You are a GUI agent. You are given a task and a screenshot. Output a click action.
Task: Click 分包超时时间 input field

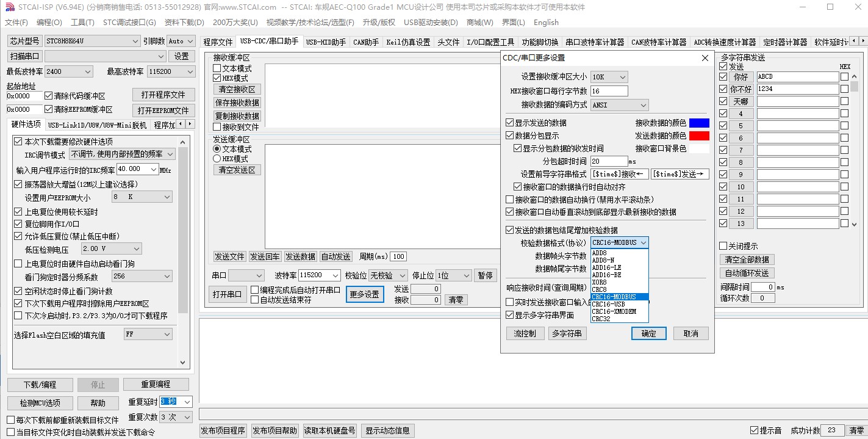pyautogui.click(x=609, y=161)
